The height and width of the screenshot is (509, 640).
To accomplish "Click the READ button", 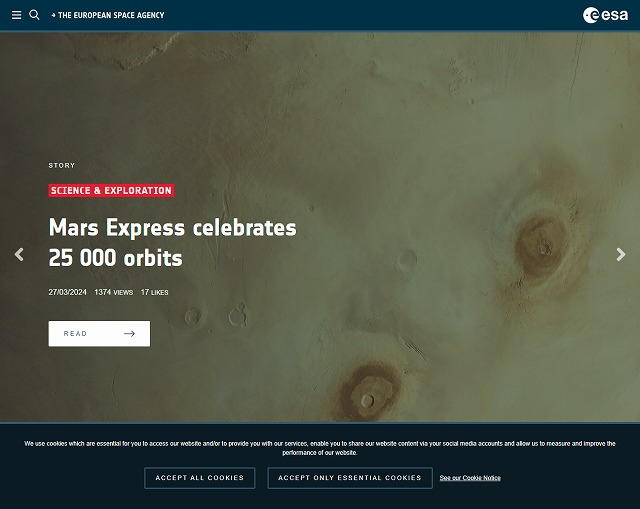I will (99, 333).
